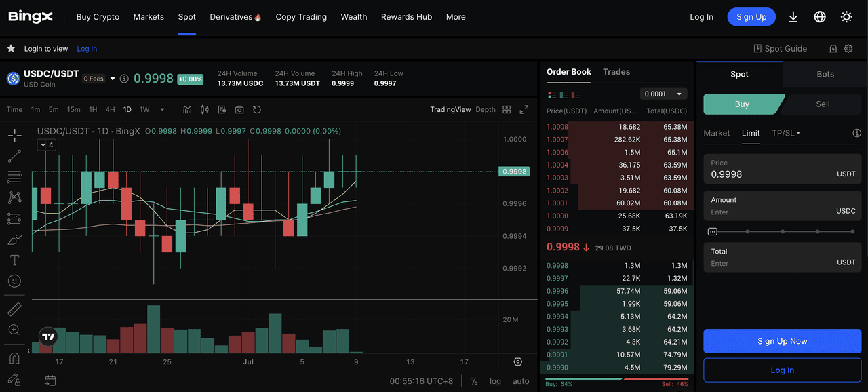The image size is (868, 392).
Task: Open the More navigation menu
Action: 456,17
